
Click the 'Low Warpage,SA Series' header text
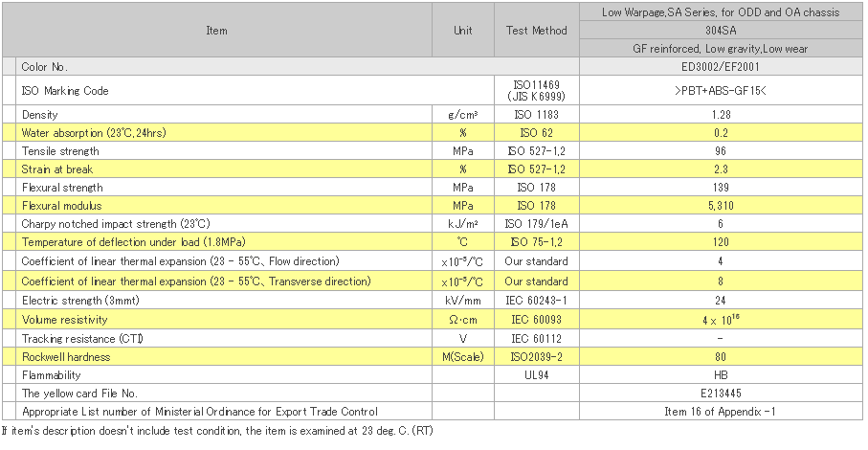click(721, 12)
